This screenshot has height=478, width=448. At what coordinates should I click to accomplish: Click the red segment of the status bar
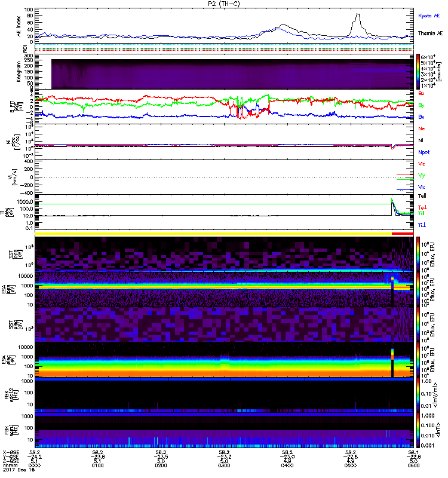403,234
